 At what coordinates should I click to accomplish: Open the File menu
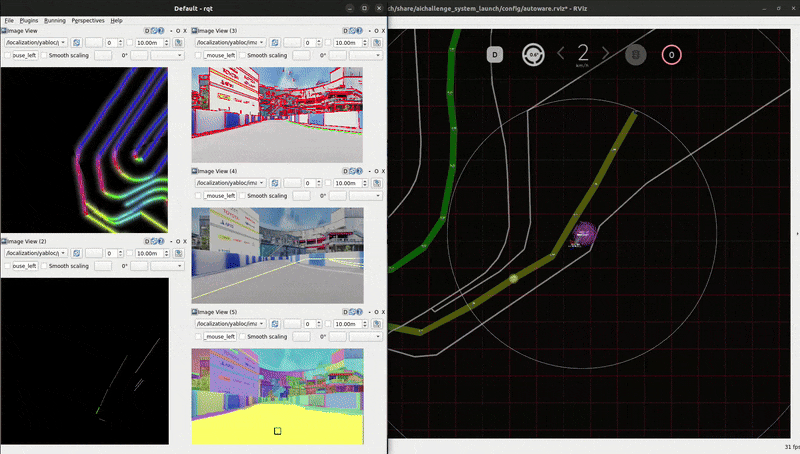9,20
